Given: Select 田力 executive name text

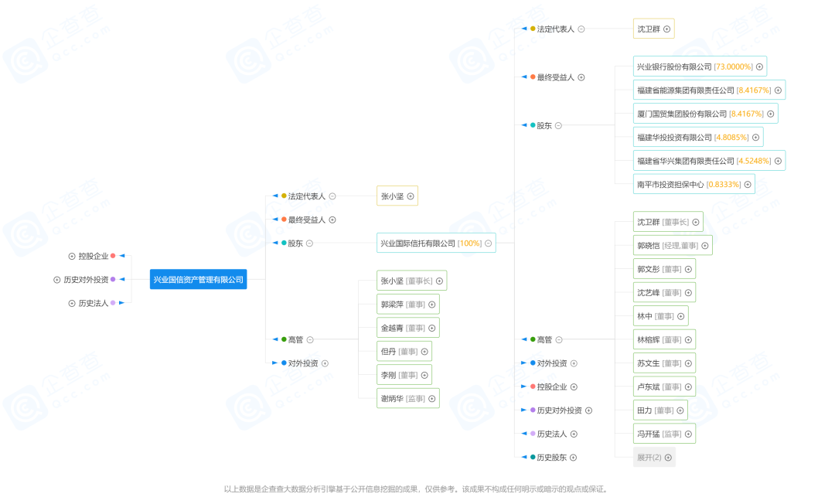Looking at the screenshot, I should point(644,410).
